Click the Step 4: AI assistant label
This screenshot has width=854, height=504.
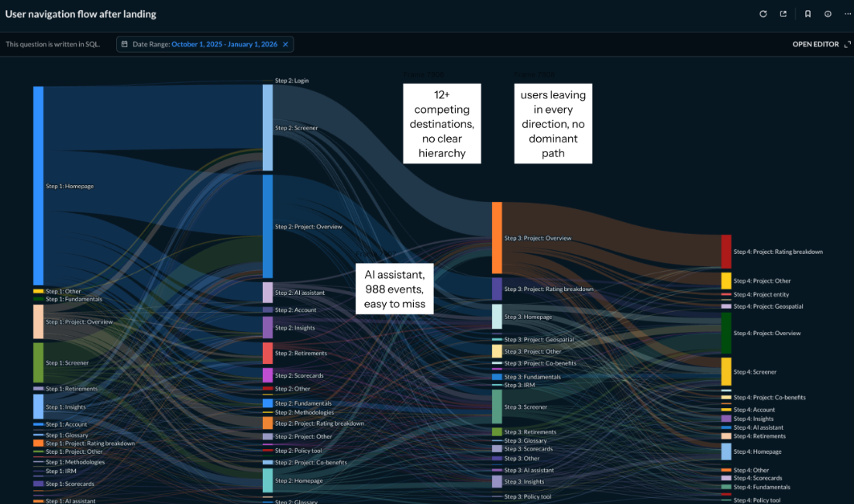click(758, 427)
